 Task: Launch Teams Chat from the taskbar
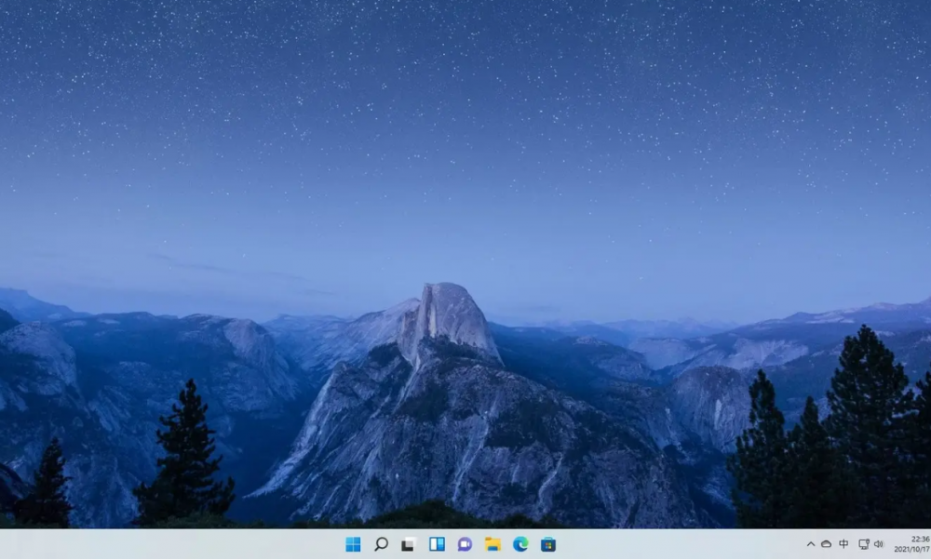pyautogui.click(x=465, y=544)
